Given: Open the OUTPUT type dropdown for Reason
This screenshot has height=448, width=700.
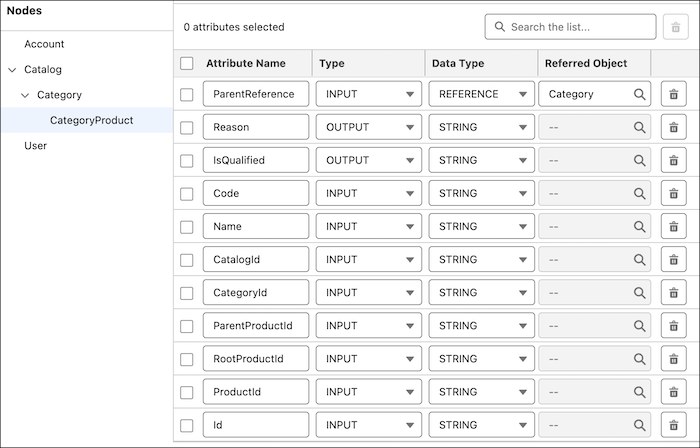Looking at the screenshot, I should coord(369,127).
